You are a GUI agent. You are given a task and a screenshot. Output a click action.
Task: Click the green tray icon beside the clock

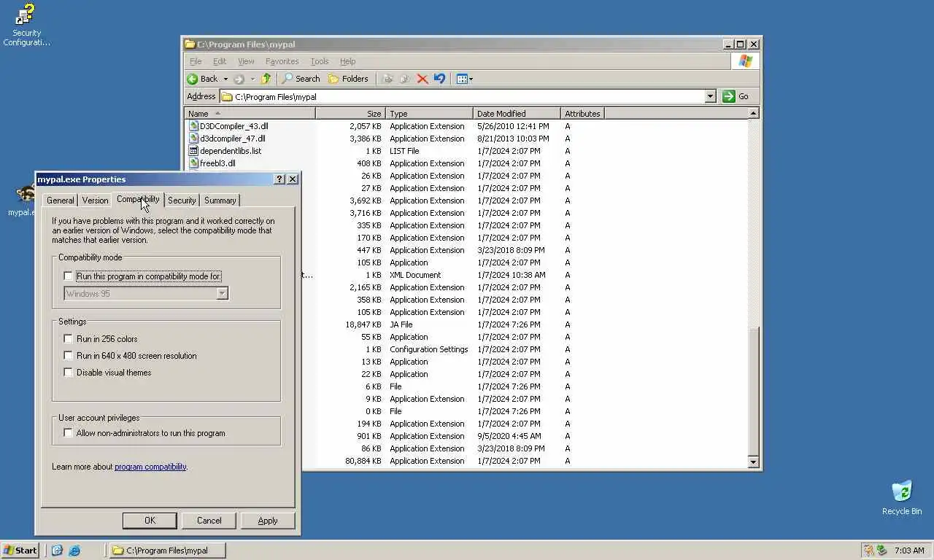coord(881,551)
